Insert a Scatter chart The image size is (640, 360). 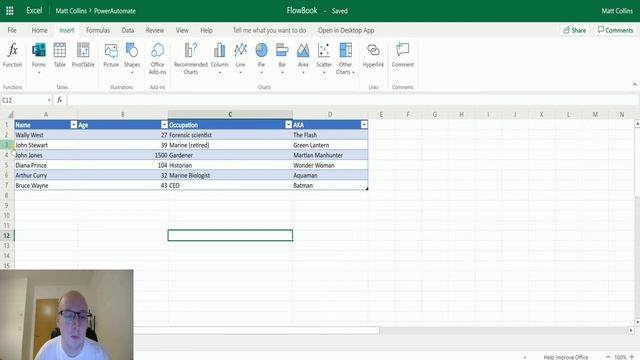pyautogui.click(x=324, y=58)
